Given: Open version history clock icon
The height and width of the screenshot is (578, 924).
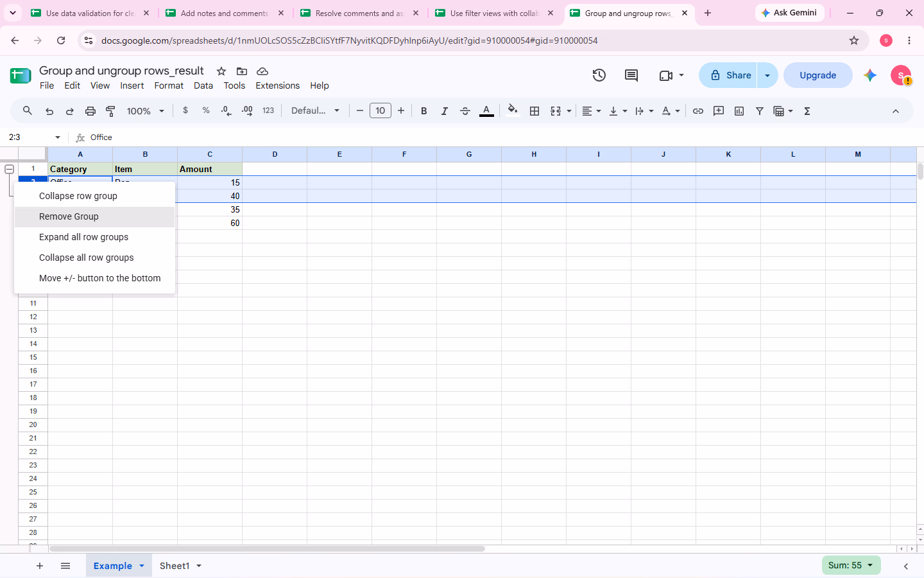Looking at the screenshot, I should coord(599,75).
